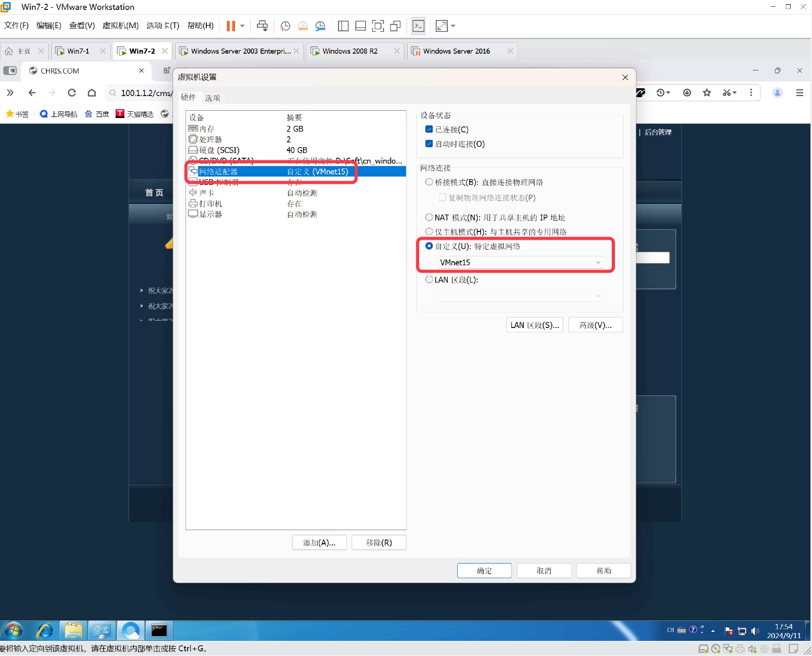
Task: Select the 处理器 device row
Action: click(x=296, y=139)
